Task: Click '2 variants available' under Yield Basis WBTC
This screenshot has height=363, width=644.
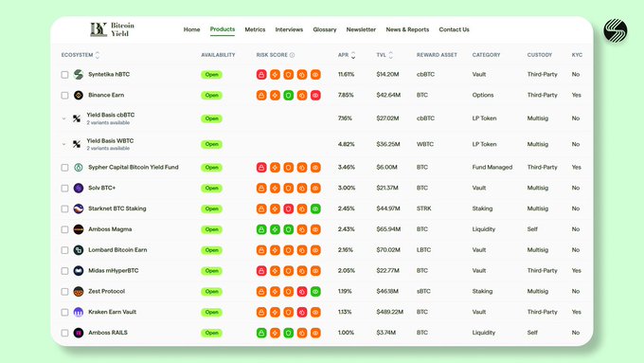Action: pyautogui.click(x=108, y=149)
